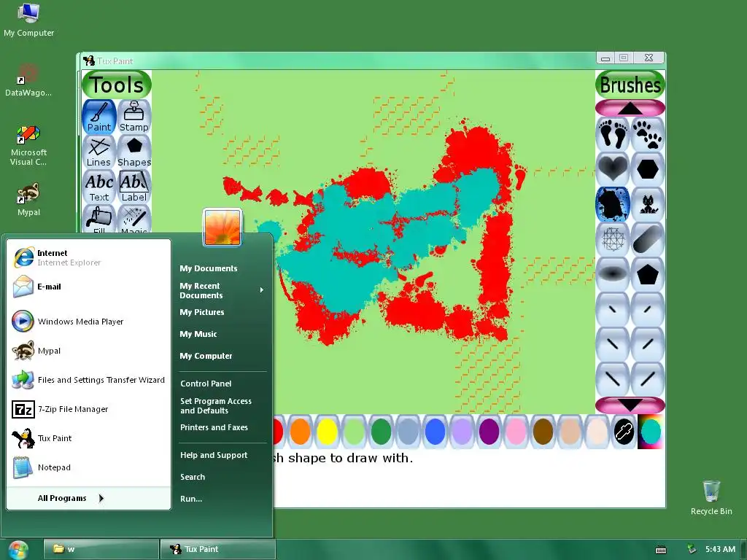Screen dimensions: 747x560
Task: Open the My Computer desktop icon
Action: [28, 20]
